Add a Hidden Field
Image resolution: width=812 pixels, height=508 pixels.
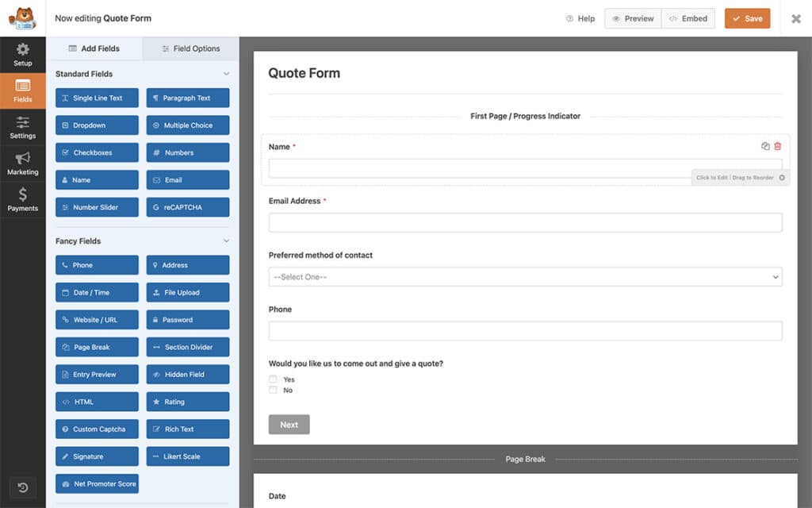pos(187,375)
